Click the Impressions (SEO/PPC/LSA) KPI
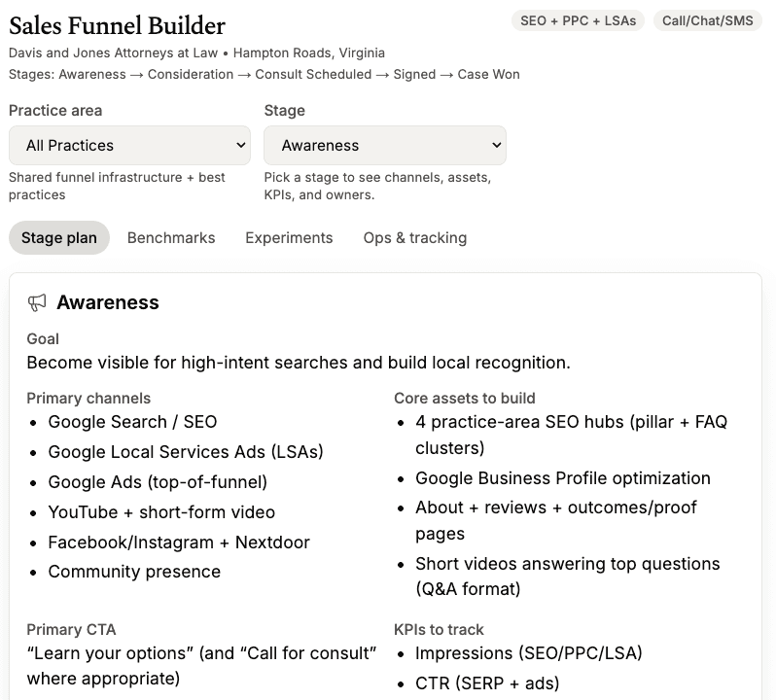776x700 pixels. coord(529,653)
